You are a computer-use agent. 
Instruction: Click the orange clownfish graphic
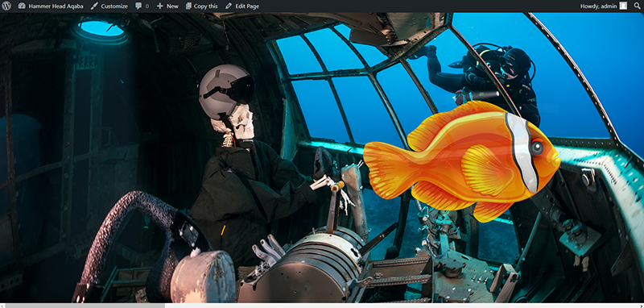point(462,161)
